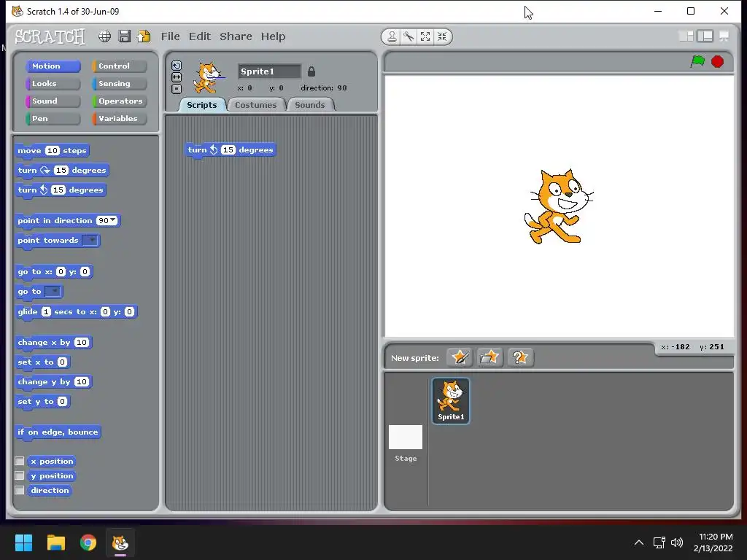Screen dimensions: 747x560
Task: Open the volume control in system tray
Action: pyautogui.click(x=676, y=542)
